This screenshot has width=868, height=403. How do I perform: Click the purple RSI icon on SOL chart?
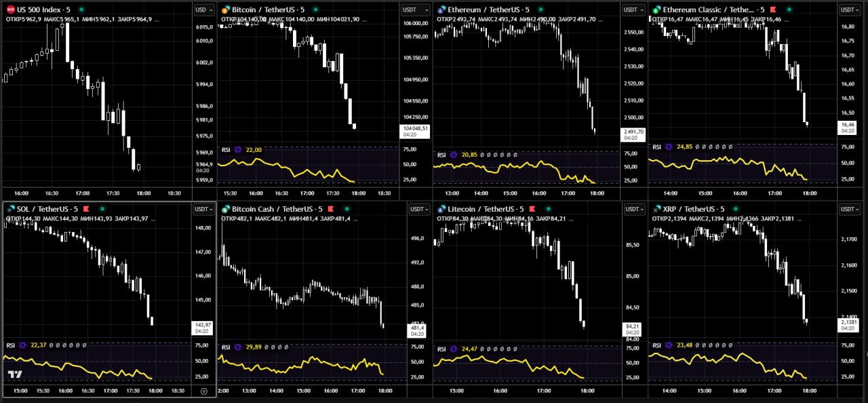[x=22, y=345]
